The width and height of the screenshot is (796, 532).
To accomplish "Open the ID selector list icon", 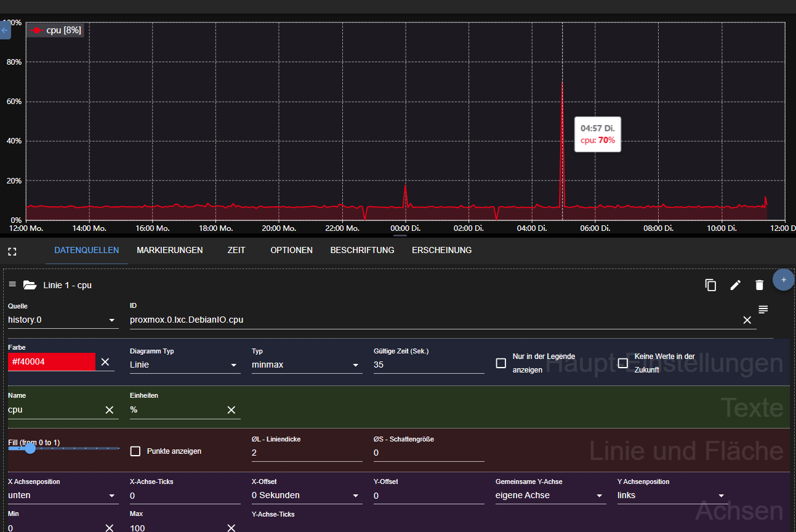I will pyautogui.click(x=763, y=309).
